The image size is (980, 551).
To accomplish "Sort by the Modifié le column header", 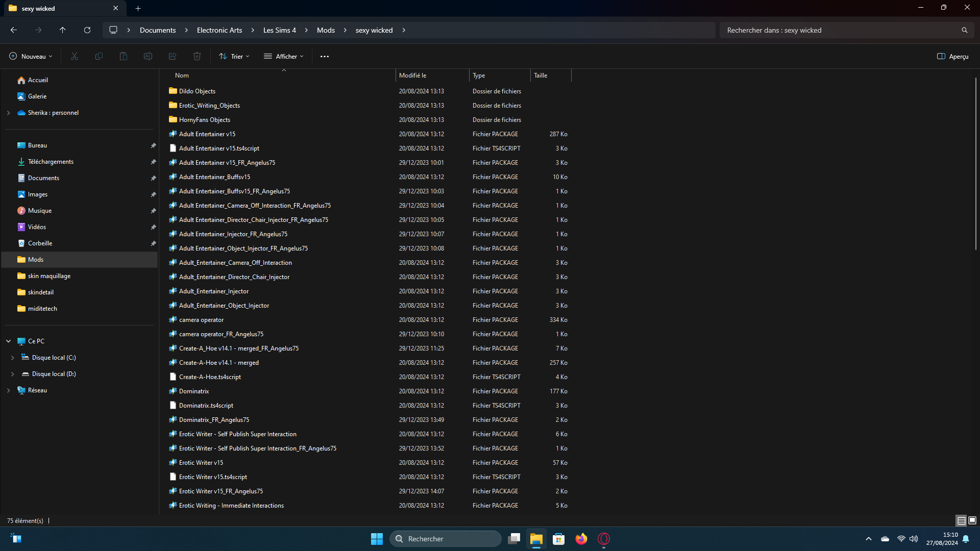I will tap(432, 76).
